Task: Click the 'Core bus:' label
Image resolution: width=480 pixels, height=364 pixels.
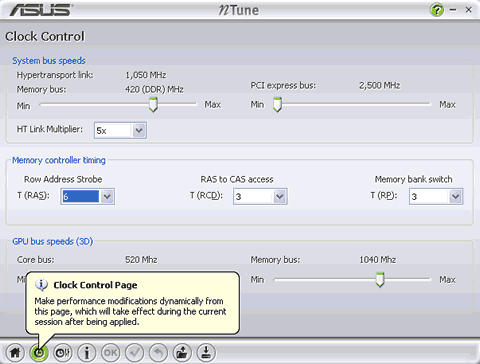Action: tap(35, 260)
